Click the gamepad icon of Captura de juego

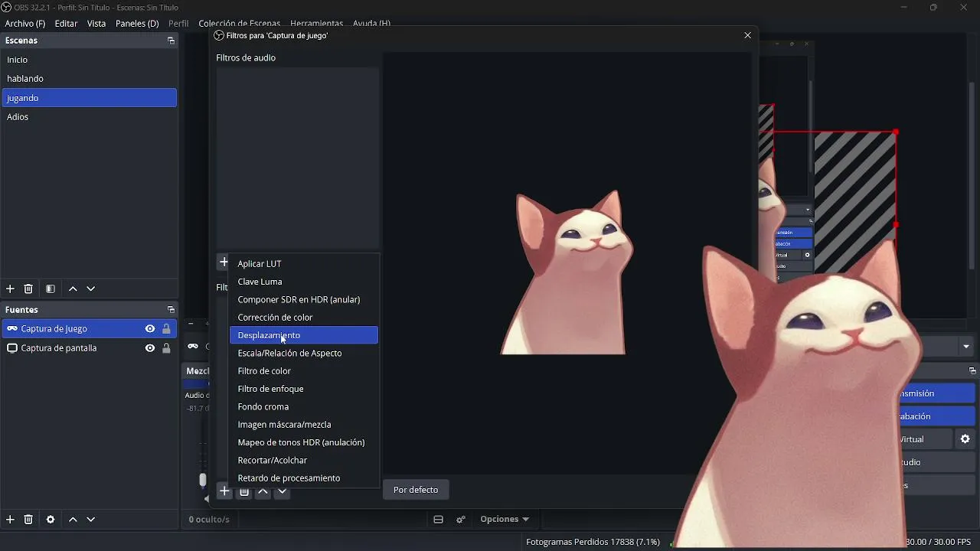pos(12,329)
